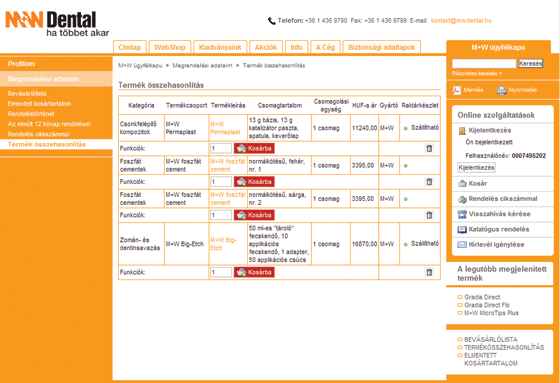This screenshot has width=560, height=383.
Task: Open the Címlap tab
Action: (x=130, y=47)
